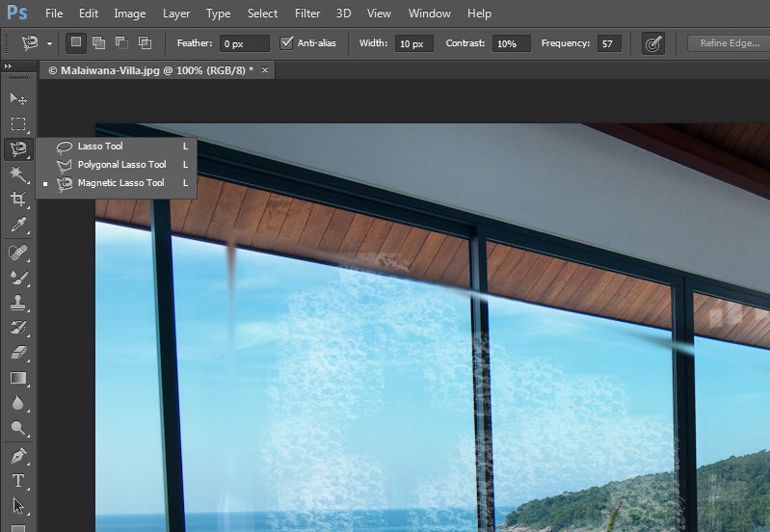Activate the Crop tool
This screenshot has height=532, width=770.
coord(17,199)
